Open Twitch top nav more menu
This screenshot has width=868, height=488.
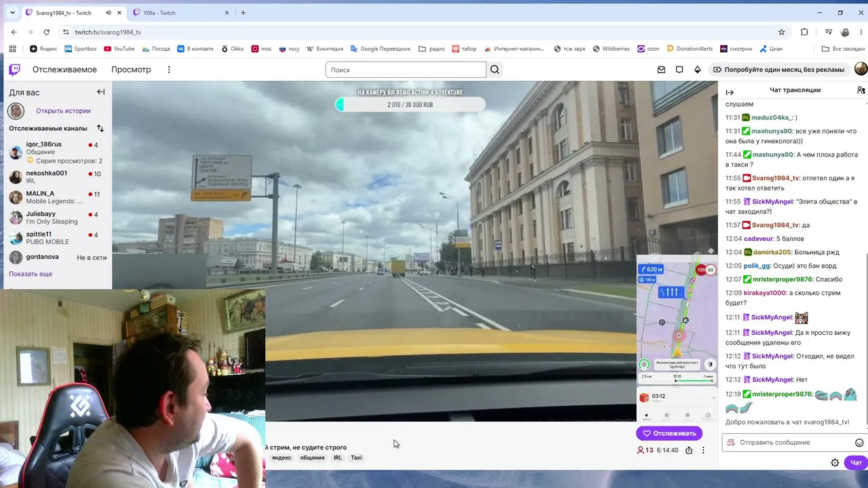169,69
